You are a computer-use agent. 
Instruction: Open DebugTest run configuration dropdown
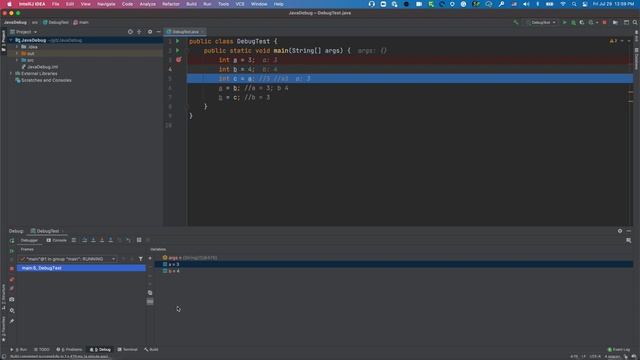click(x=541, y=22)
